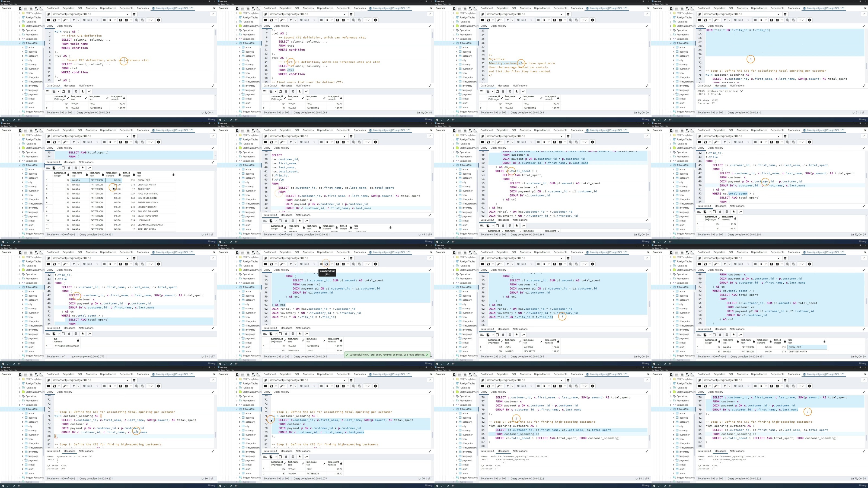Click Filter icon in "Ln 52, Col 25" window

click(x=725, y=142)
